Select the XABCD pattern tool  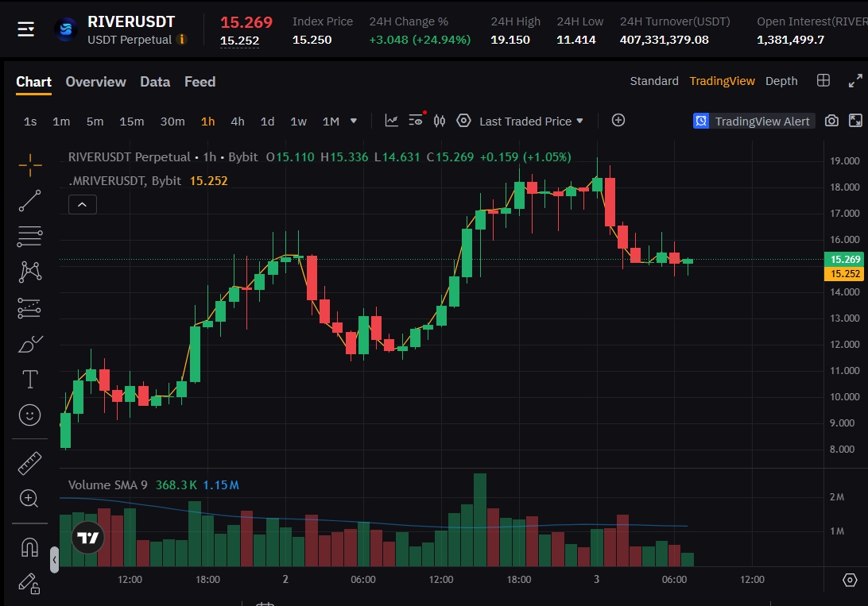pyautogui.click(x=30, y=272)
